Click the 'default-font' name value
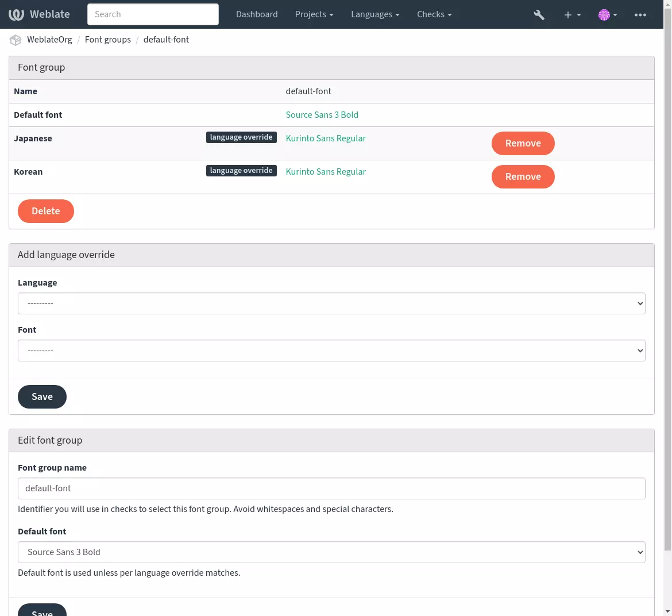 click(308, 91)
